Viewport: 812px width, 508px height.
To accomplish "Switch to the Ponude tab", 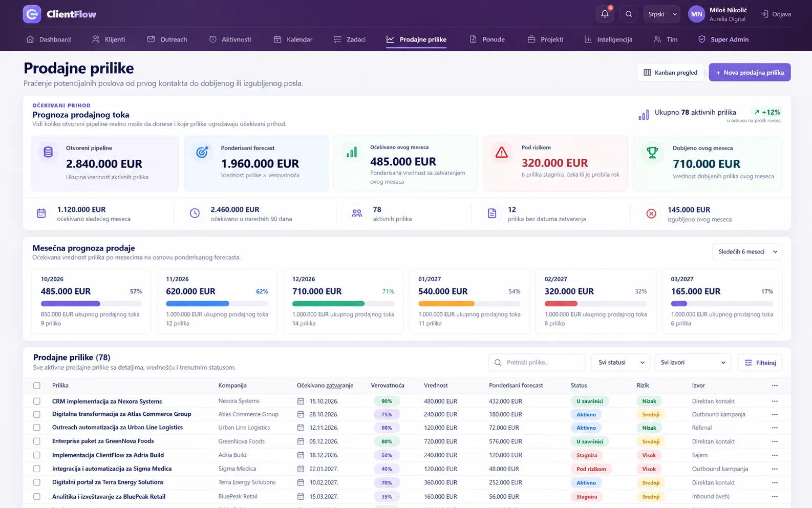I will tap(487, 39).
